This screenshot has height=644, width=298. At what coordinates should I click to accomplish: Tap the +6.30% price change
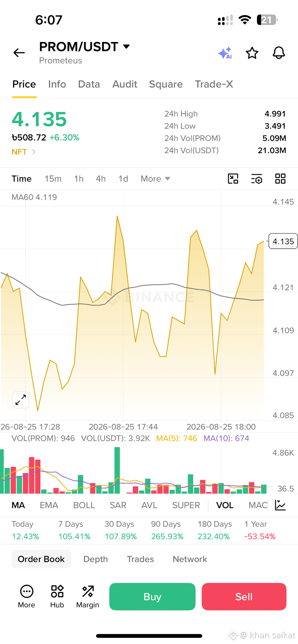(64, 138)
